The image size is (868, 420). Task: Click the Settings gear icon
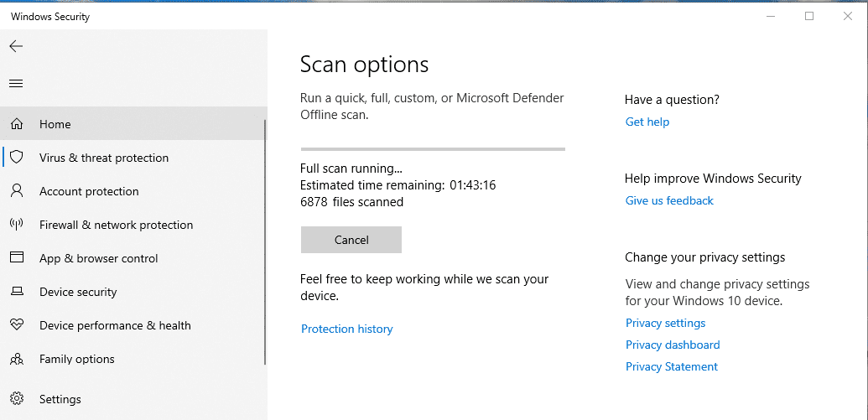point(17,399)
